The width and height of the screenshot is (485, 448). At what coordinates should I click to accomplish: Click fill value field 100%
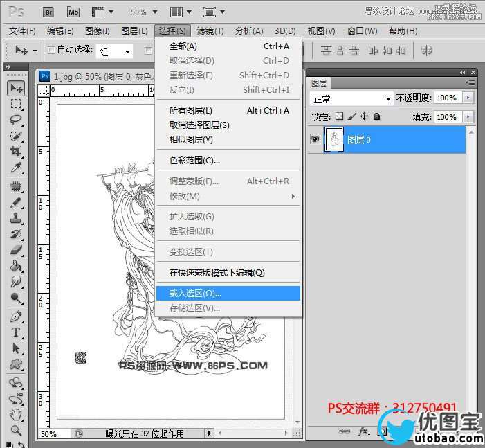pyautogui.click(x=448, y=117)
